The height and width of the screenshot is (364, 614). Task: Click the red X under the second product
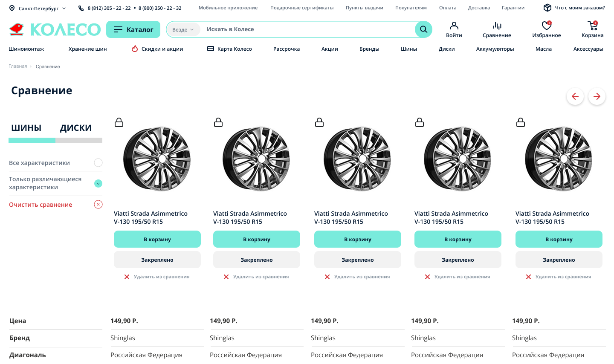click(226, 277)
